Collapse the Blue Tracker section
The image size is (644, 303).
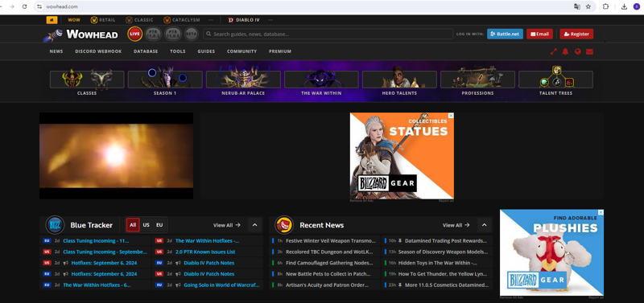pos(254,225)
